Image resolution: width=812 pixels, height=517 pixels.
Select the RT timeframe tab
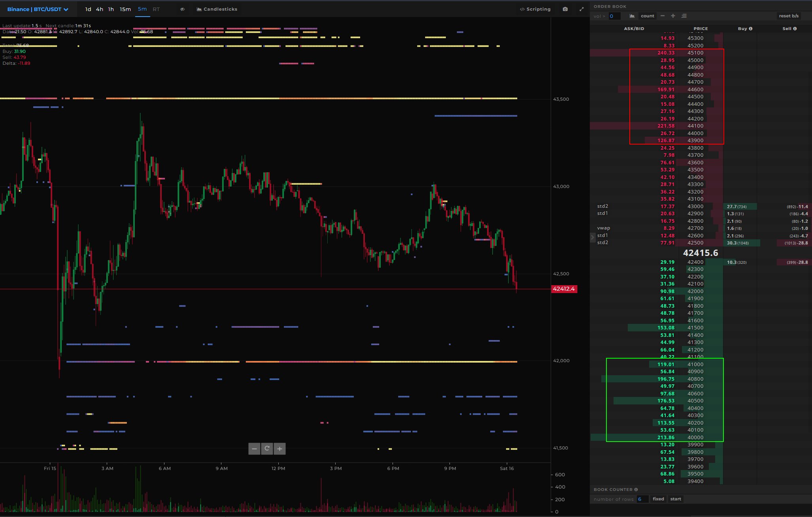pyautogui.click(x=157, y=9)
